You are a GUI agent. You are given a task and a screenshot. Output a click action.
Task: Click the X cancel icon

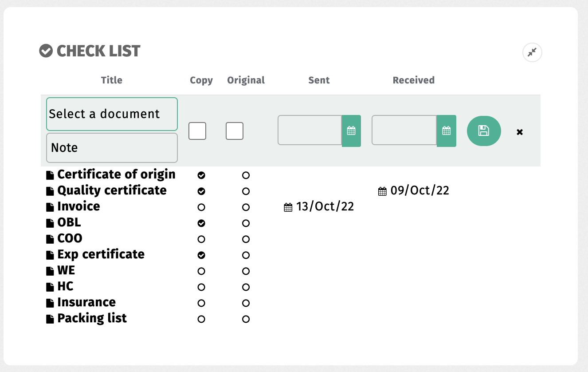pyautogui.click(x=520, y=132)
